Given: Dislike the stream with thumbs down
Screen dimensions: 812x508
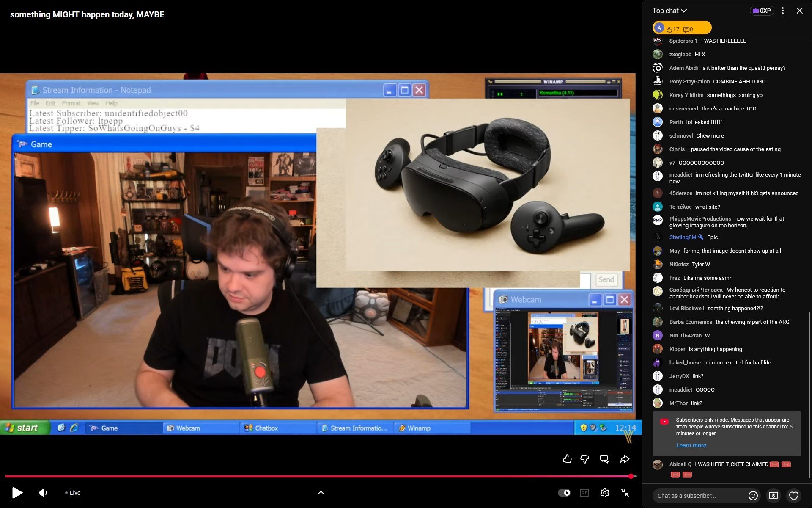Looking at the screenshot, I should coord(585,459).
